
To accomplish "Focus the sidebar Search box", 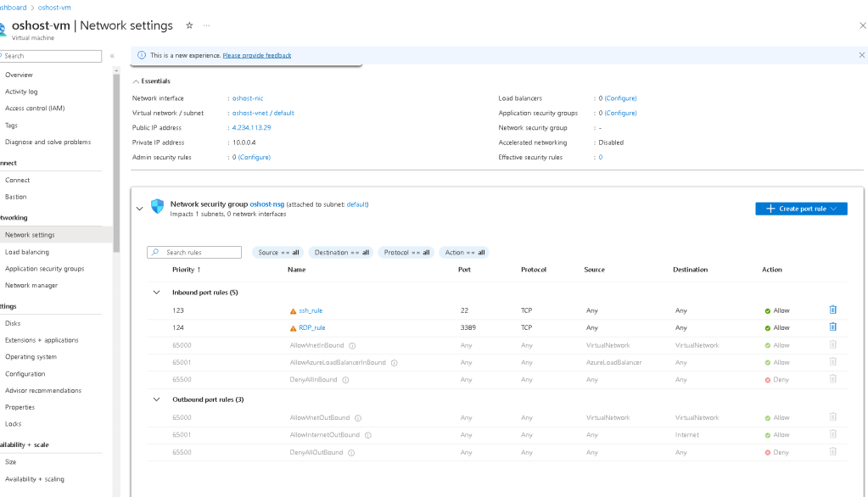I will click(x=51, y=56).
